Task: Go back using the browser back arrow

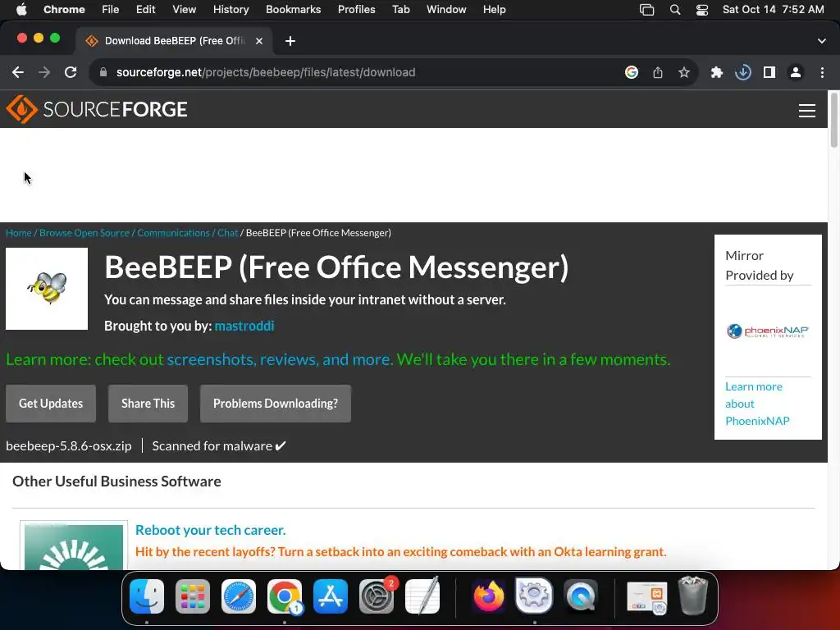Action: pyautogui.click(x=18, y=72)
